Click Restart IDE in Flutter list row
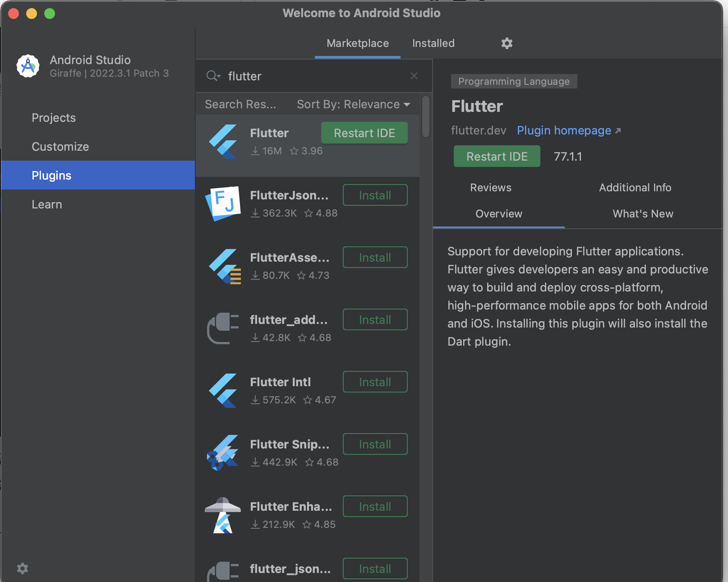The height and width of the screenshot is (582, 728). pos(364,133)
